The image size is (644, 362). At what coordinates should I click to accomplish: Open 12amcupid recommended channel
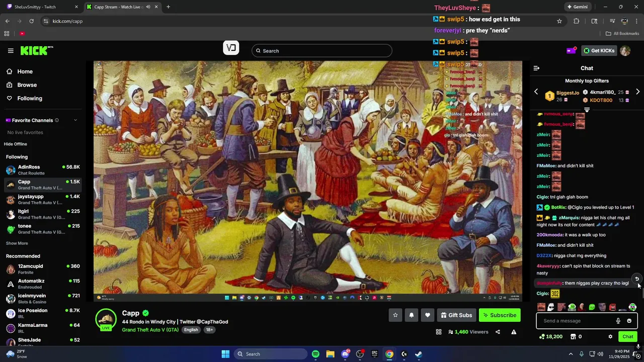[x=42, y=269]
